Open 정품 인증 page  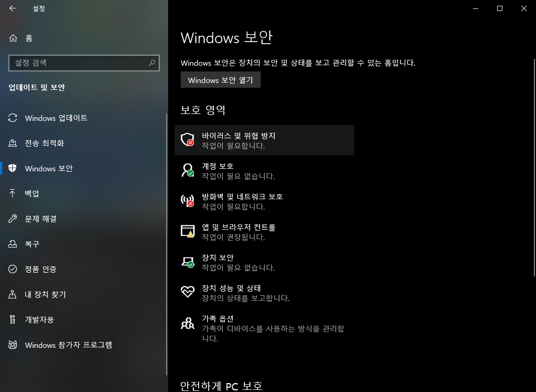pyautogui.click(x=84, y=269)
